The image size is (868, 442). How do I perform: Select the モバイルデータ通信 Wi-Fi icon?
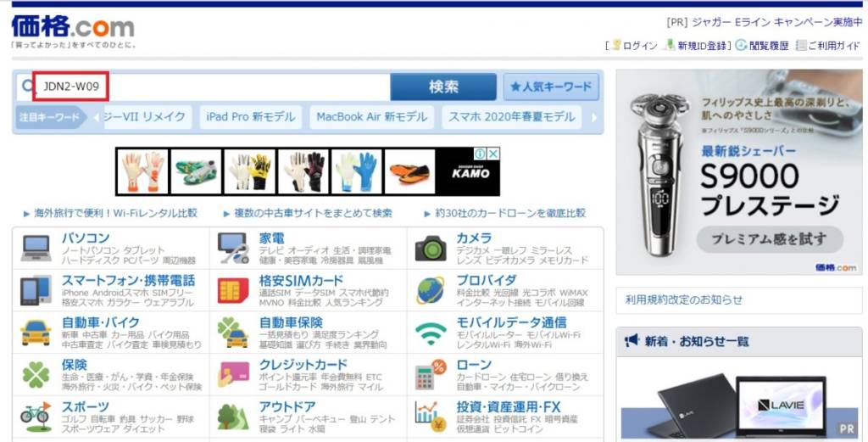pyautogui.click(x=431, y=333)
